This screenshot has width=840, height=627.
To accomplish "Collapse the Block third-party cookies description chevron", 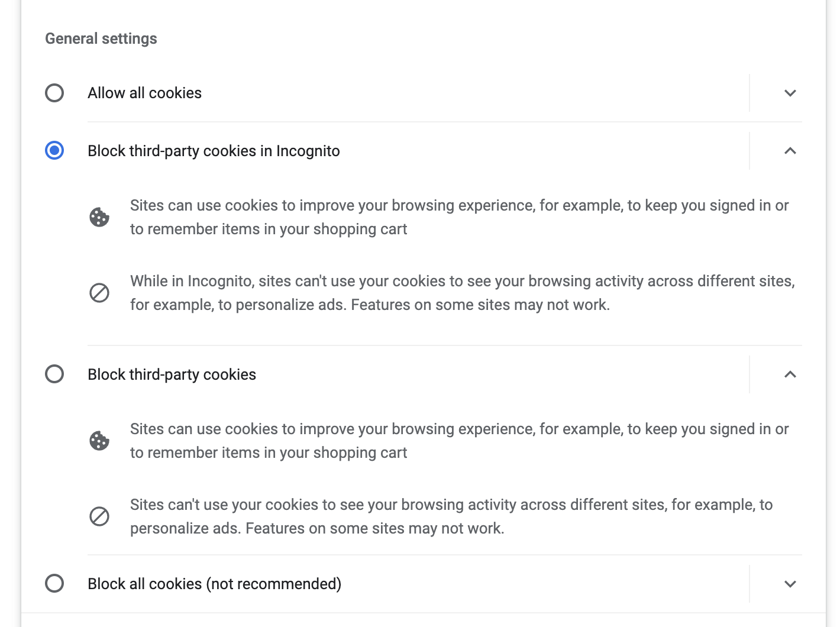I will tap(790, 374).
